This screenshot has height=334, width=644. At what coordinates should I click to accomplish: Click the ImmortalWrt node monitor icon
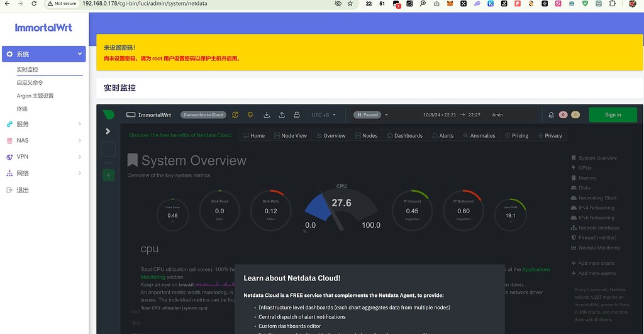(131, 115)
